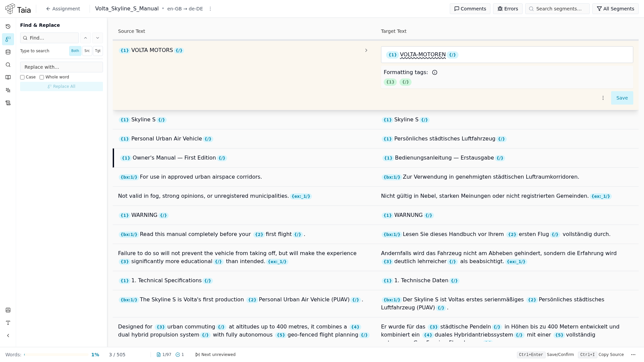This screenshot has width=644, height=362.
Task: Switch search scope to Src
Action: [87, 51]
